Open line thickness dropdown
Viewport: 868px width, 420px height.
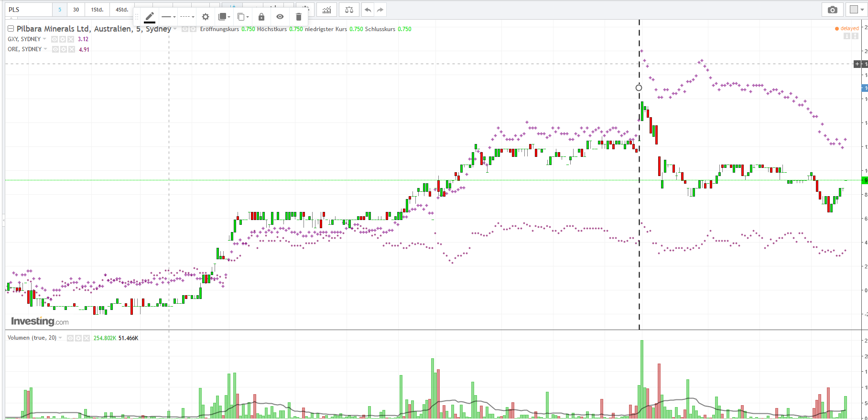pyautogui.click(x=168, y=17)
